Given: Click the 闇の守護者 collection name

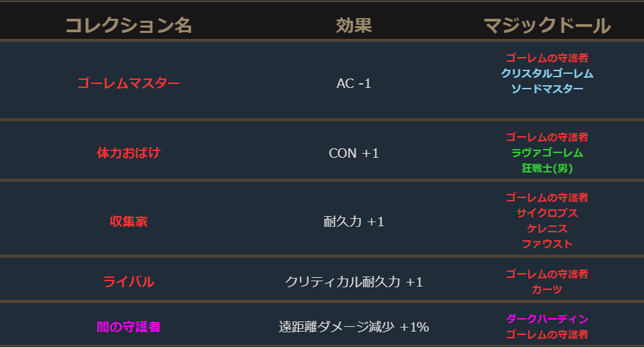Looking at the screenshot, I should [128, 327].
